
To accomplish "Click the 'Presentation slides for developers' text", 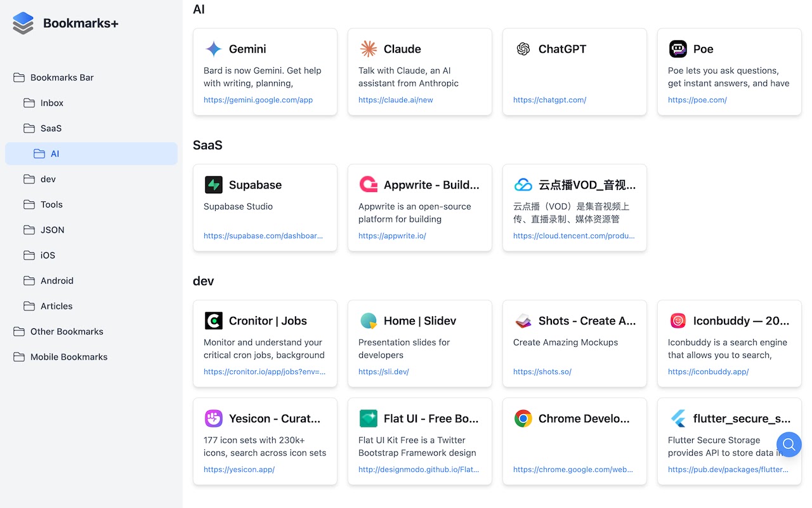I will pyautogui.click(x=404, y=349).
